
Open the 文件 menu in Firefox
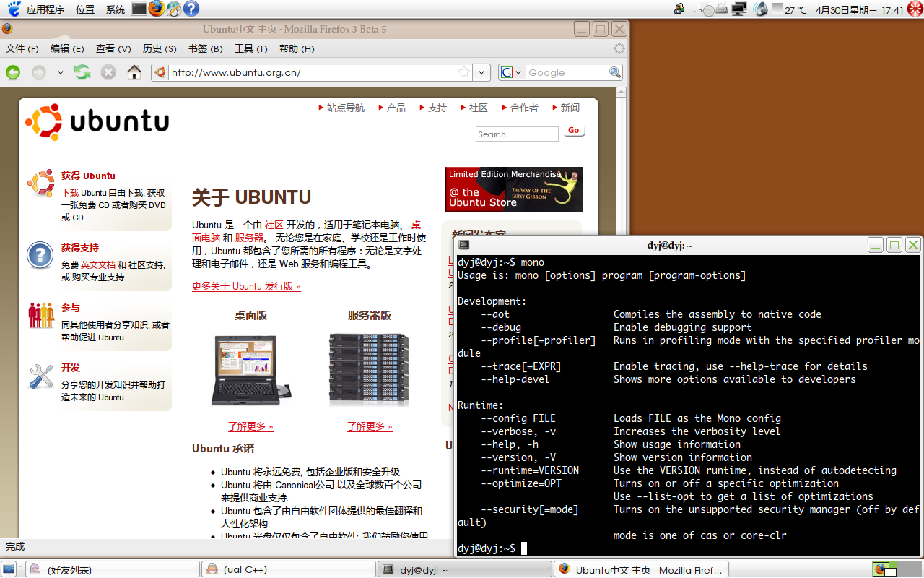click(22, 48)
